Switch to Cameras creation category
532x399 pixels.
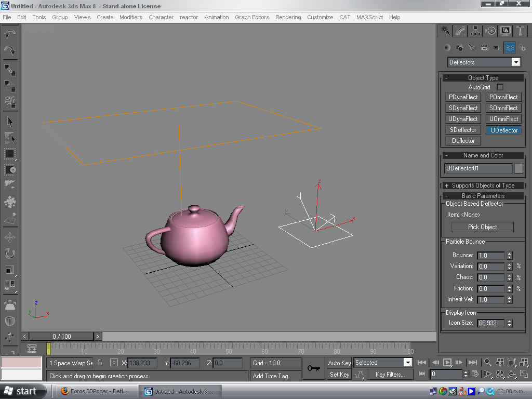[x=485, y=48]
